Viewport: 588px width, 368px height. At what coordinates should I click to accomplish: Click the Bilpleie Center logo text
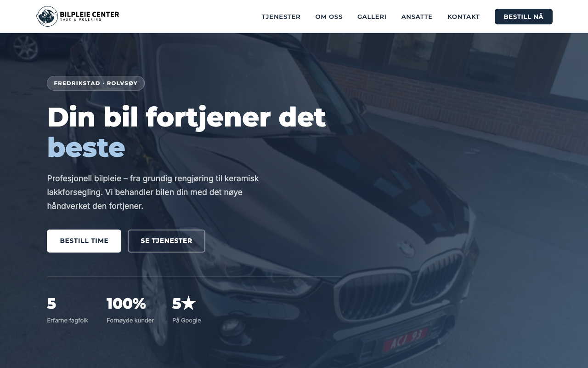tap(90, 16)
